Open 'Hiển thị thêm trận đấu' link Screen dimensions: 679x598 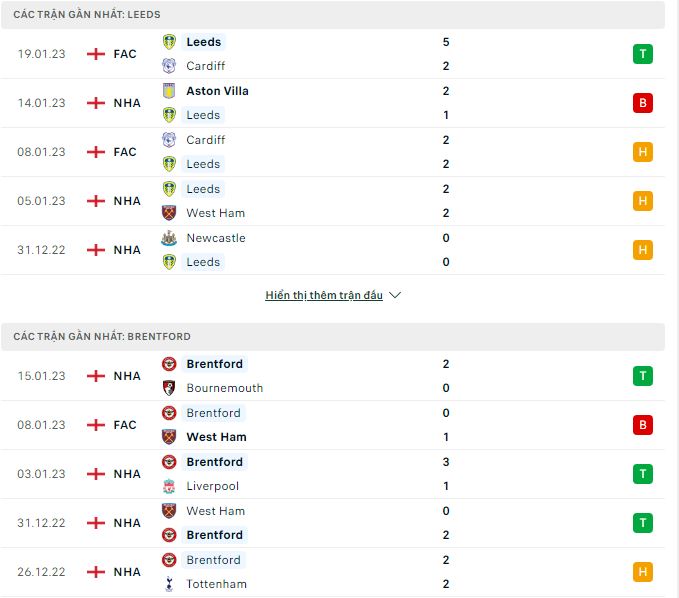point(324,295)
